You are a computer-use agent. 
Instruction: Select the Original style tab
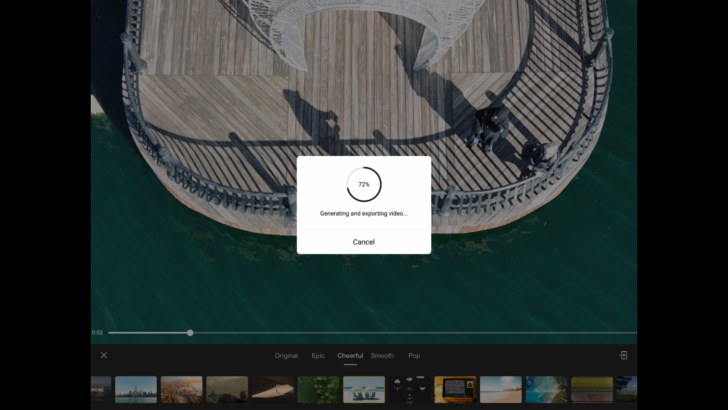pyautogui.click(x=286, y=356)
